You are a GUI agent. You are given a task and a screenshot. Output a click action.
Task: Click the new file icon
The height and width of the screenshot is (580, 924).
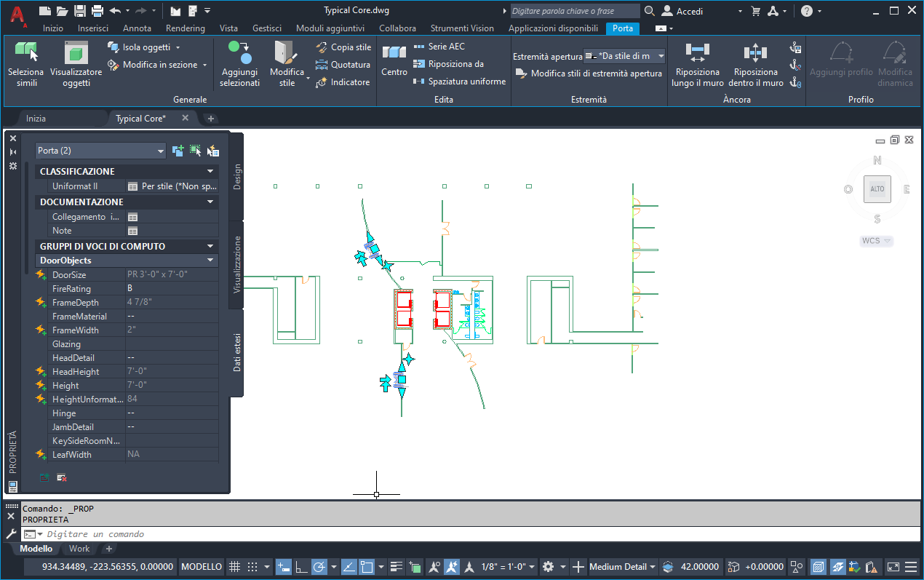point(45,11)
